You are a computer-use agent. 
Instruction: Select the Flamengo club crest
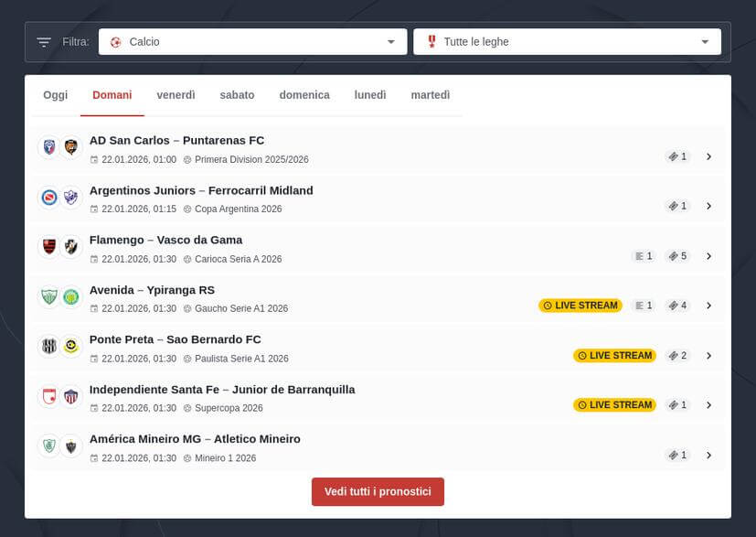tap(48, 247)
